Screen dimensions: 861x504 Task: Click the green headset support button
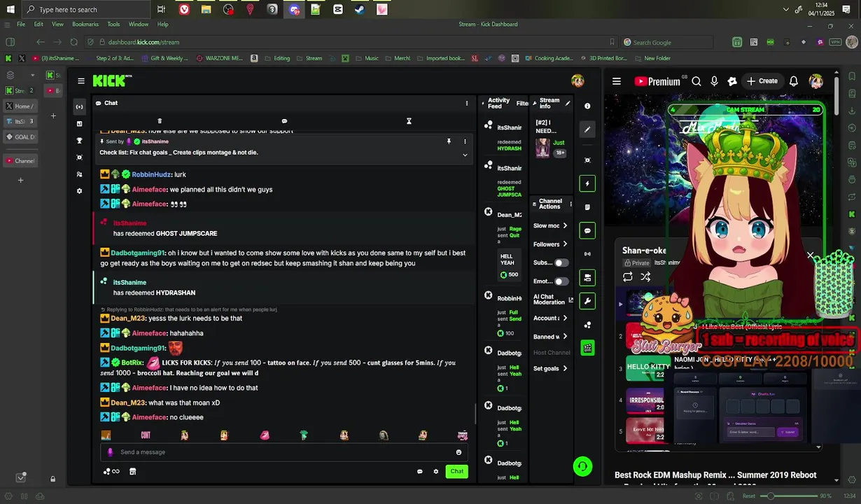coord(582,466)
